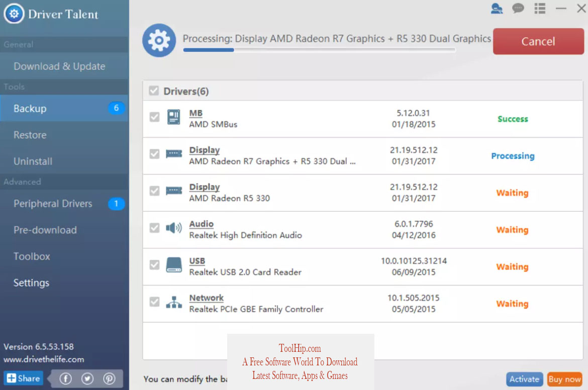This screenshot has width=588, height=390.
Task: Toggle the Drivers(6) select-all checkbox
Action: coord(154,91)
